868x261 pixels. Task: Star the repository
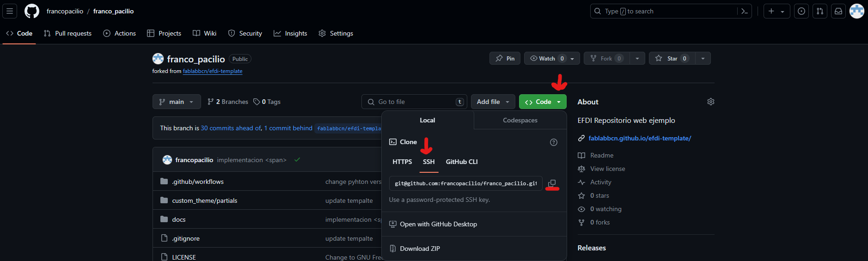pyautogui.click(x=672, y=58)
